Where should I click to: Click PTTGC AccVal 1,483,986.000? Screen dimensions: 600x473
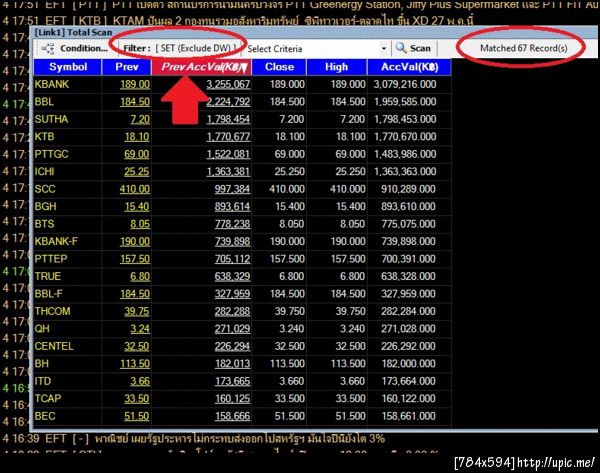tap(405, 154)
